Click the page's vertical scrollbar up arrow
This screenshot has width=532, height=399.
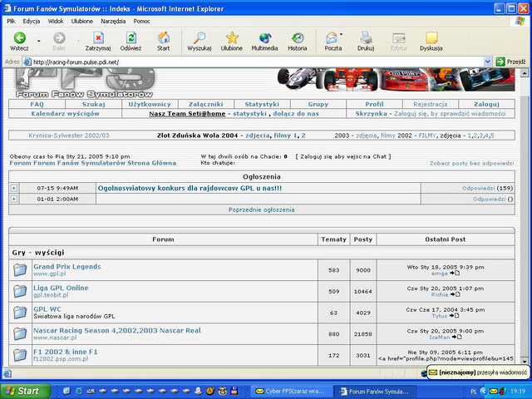(524, 73)
